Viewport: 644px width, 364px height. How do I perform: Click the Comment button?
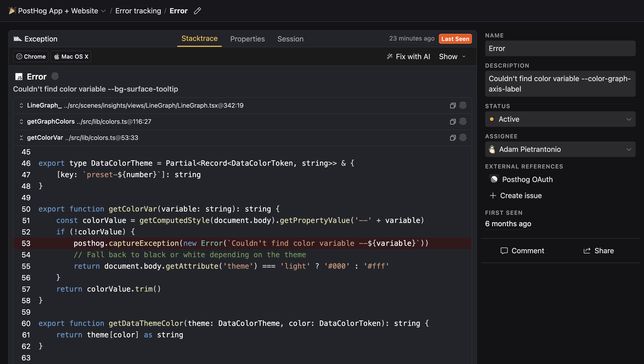pyautogui.click(x=522, y=251)
